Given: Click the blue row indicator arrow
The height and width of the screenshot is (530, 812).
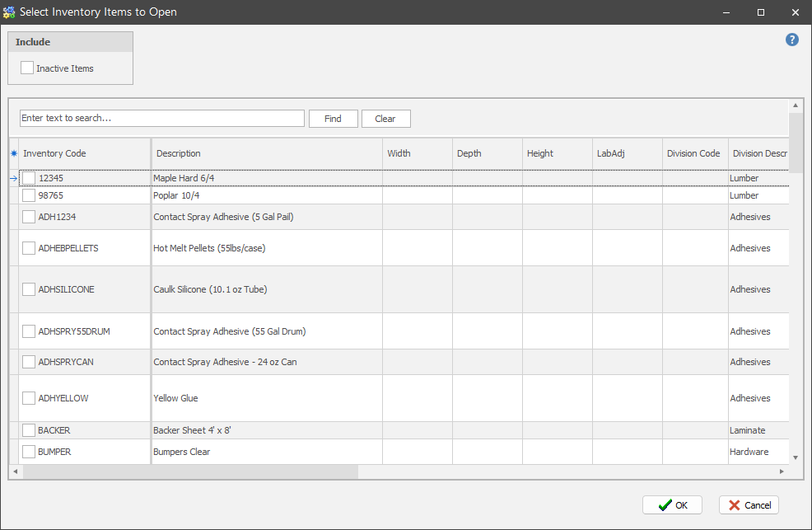Looking at the screenshot, I should [x=13, y=178].
